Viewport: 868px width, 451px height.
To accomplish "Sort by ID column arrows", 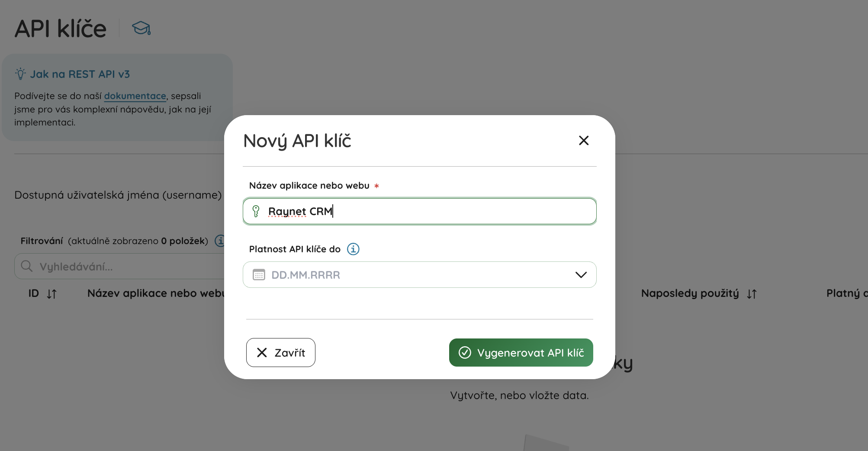I will pos(51,294).
